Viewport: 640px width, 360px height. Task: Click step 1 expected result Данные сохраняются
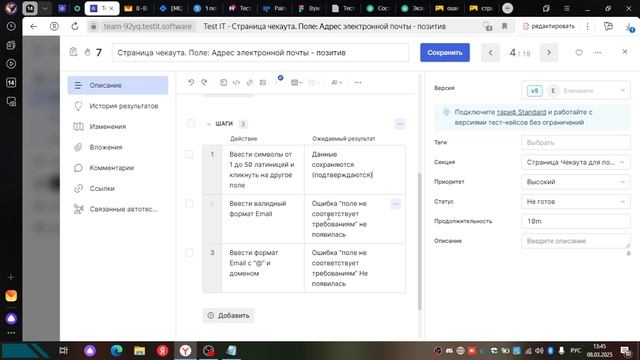click(x=355, y=170)
